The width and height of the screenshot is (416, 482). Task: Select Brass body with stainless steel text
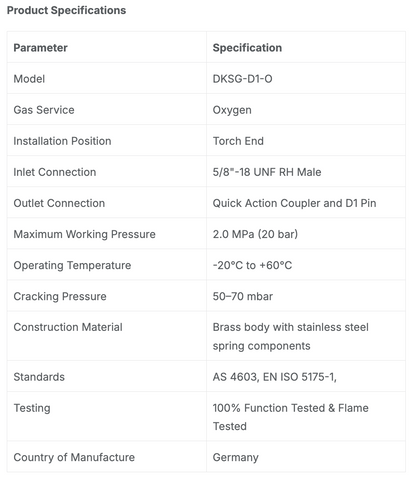(x=291, y=327)
